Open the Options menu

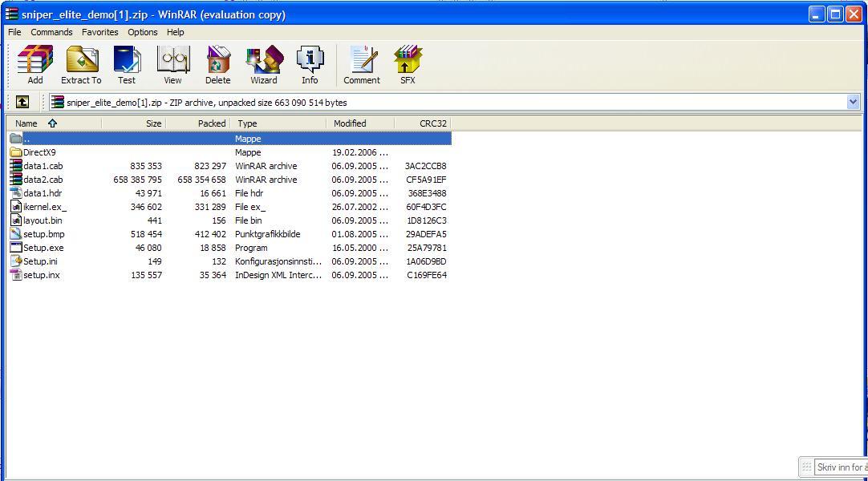(142, 32)
